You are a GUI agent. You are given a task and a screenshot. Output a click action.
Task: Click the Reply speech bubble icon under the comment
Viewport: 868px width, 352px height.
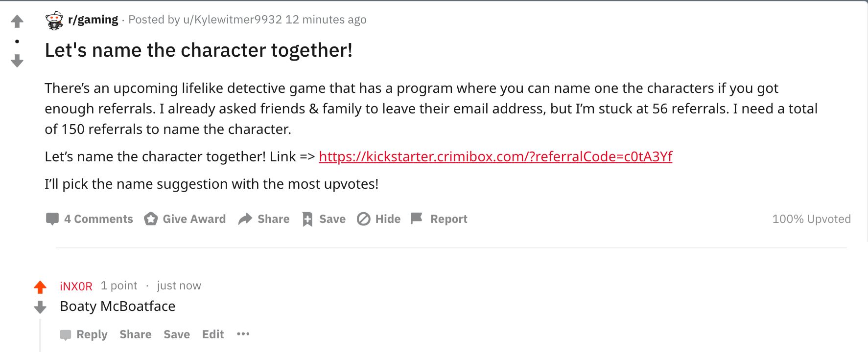(x=66, y=334)
